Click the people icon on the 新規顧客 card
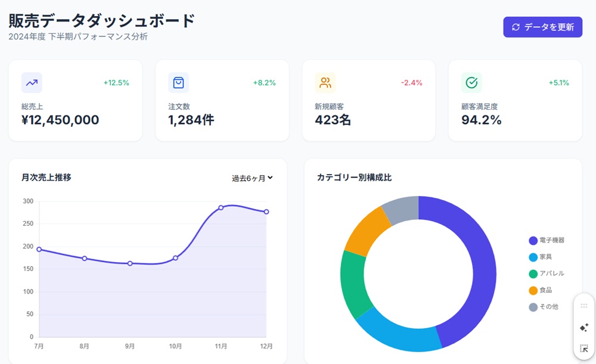This screenshot has width=596, height=364. click(324, 82)
